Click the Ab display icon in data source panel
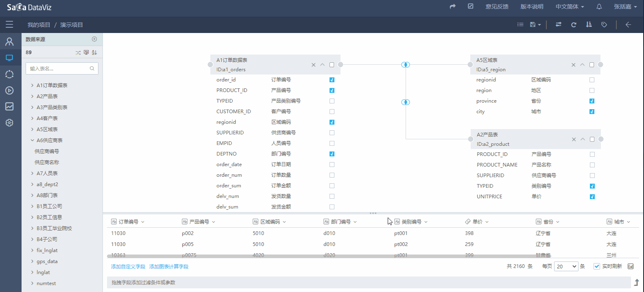 coord(86,53)
